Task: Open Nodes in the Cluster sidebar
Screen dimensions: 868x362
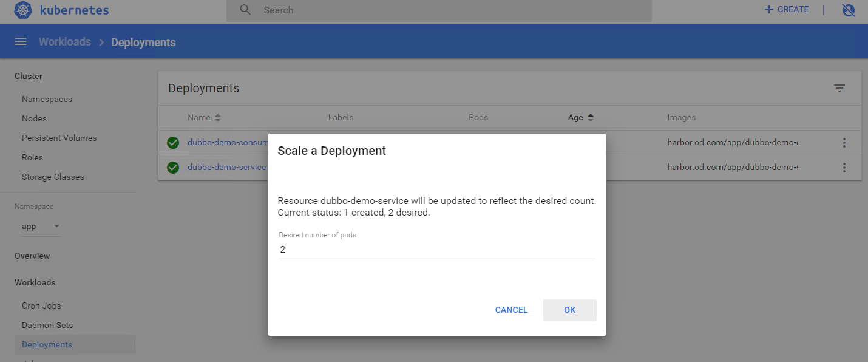Action: point(34,118)
